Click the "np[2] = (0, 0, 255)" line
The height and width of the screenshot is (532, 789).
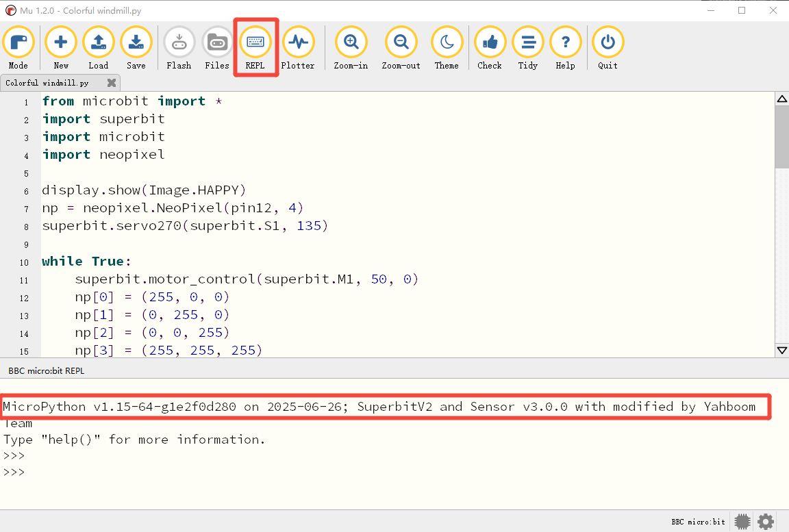pyautogui.click(x=152, y=333)
